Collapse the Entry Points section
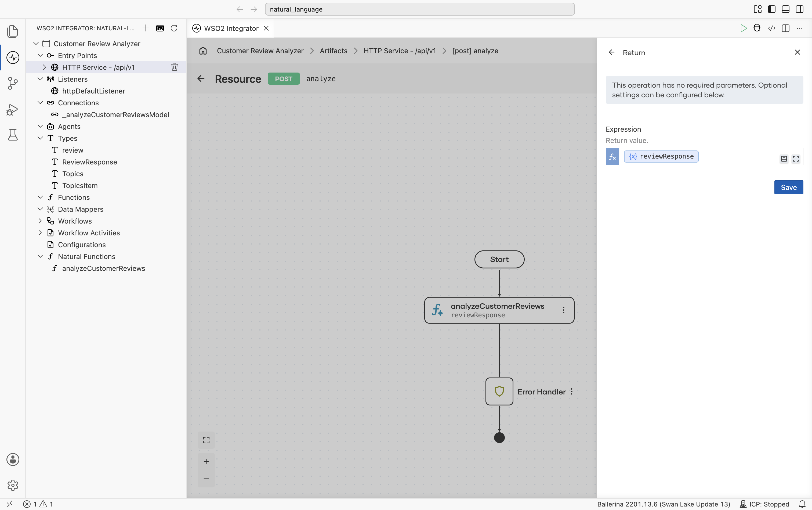Screen dimensions: 812x510 click(40, 55)
